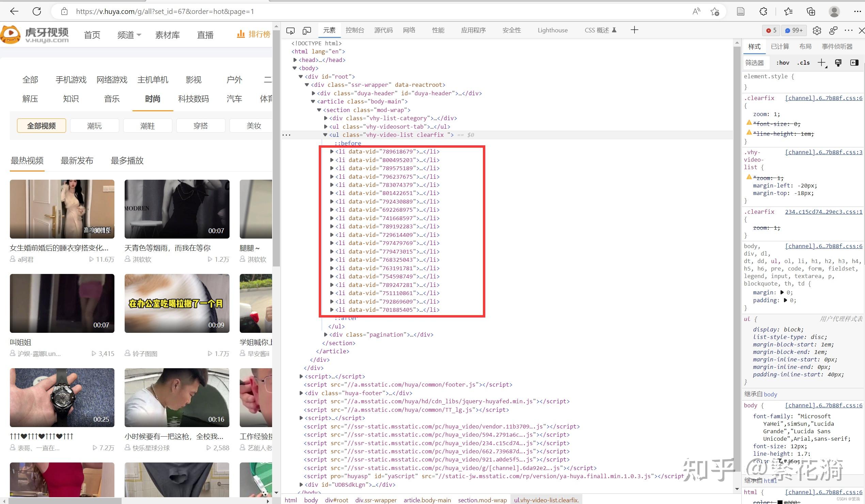The image size is (865, 504).
Task: Open the 频道 channel dropdown
Action: 129,35
